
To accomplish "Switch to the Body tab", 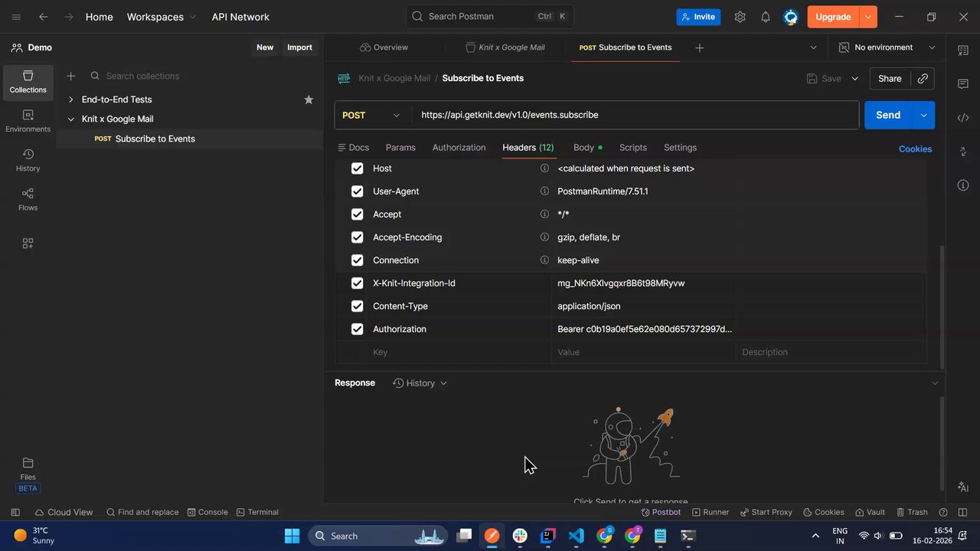I will 583,148.
